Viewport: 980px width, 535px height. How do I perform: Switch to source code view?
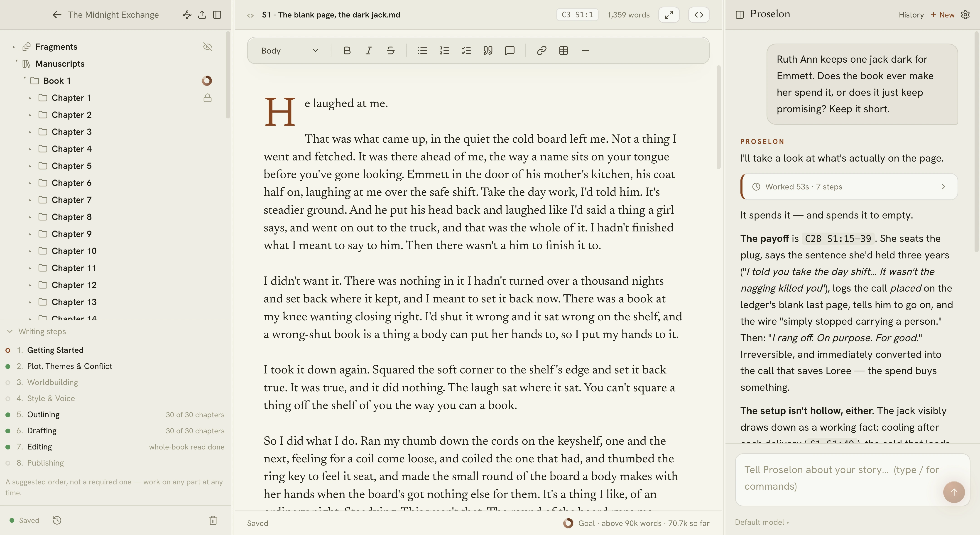coord(699,15)
